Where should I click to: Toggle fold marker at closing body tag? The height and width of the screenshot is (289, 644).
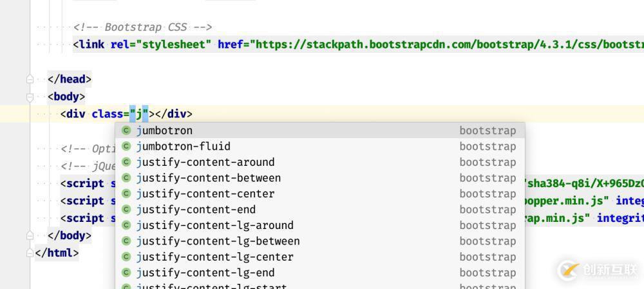(30, 235)
